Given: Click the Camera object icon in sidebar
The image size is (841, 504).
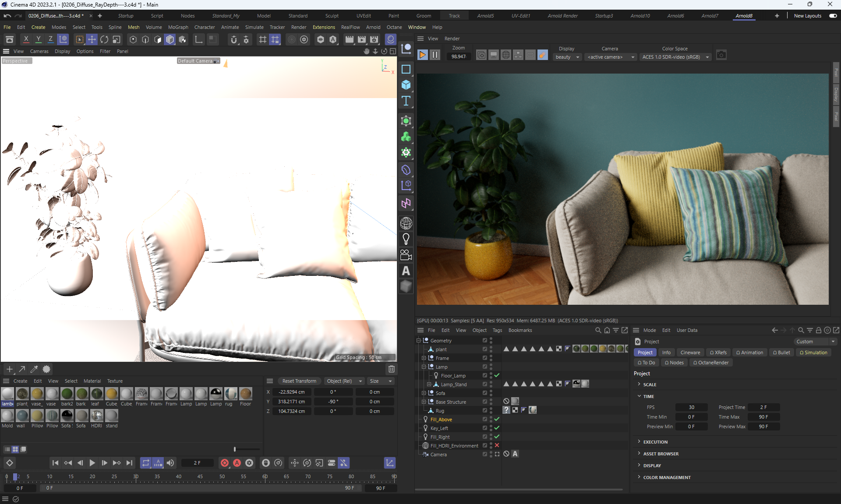Looking at the screenshot, I should coord(406,255).
